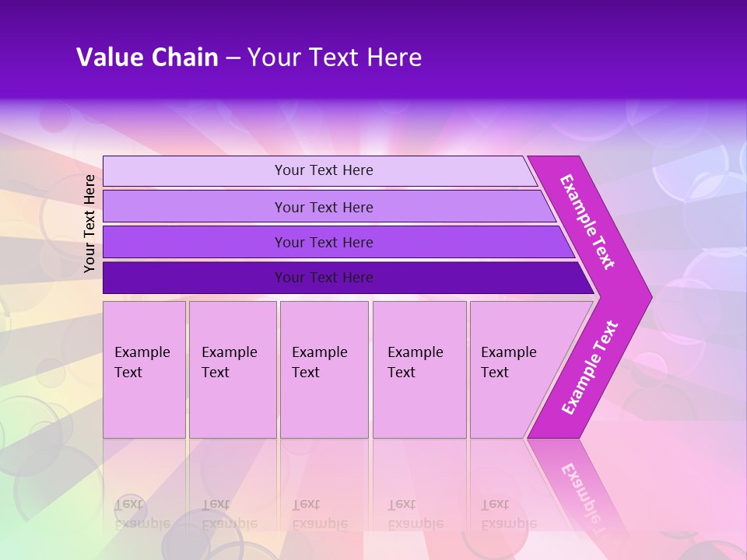Select the 'Value Chain – Your Text Here' title
The image size is (747, 560).
pos(249,58)
